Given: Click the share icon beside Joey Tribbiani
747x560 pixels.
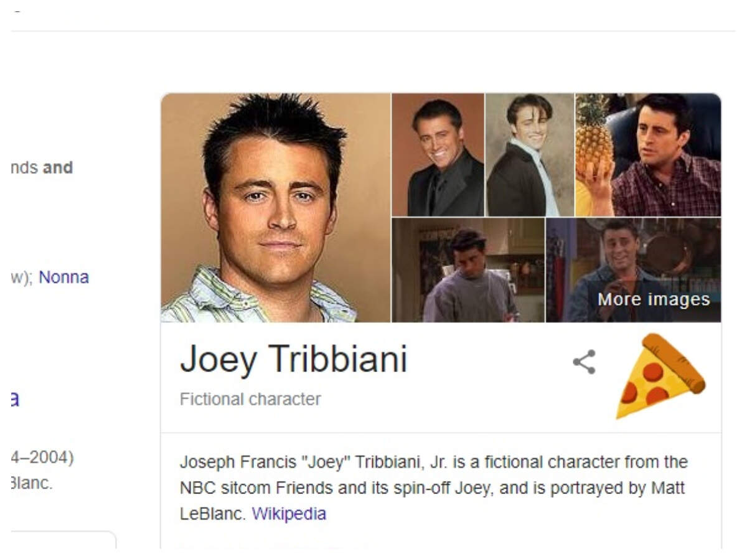Looking at the screenshot, I should pyautogui.click(x=584, y=362).
